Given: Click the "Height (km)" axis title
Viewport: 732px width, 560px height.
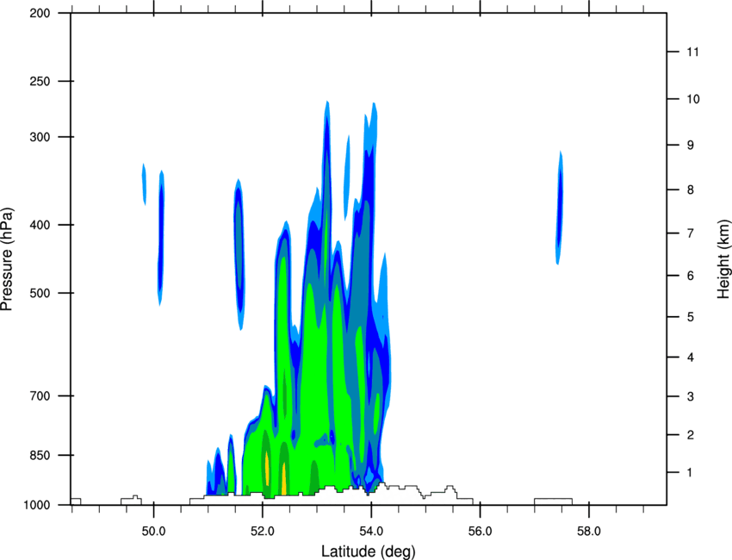Looking at the screenshot, I should pos(723,258).
